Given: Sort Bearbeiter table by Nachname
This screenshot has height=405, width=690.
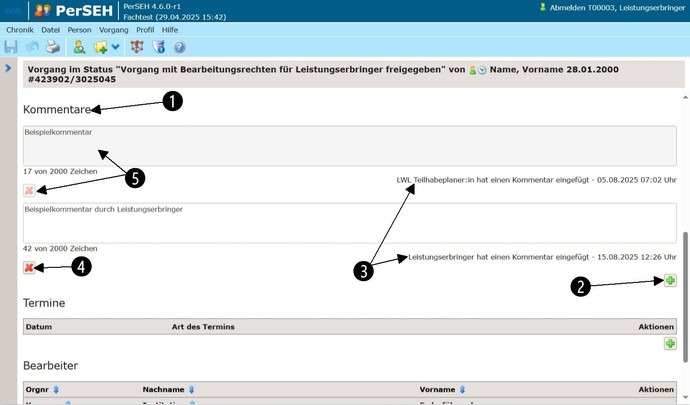Looking at the screenshot, I should [x=191, y=390].
